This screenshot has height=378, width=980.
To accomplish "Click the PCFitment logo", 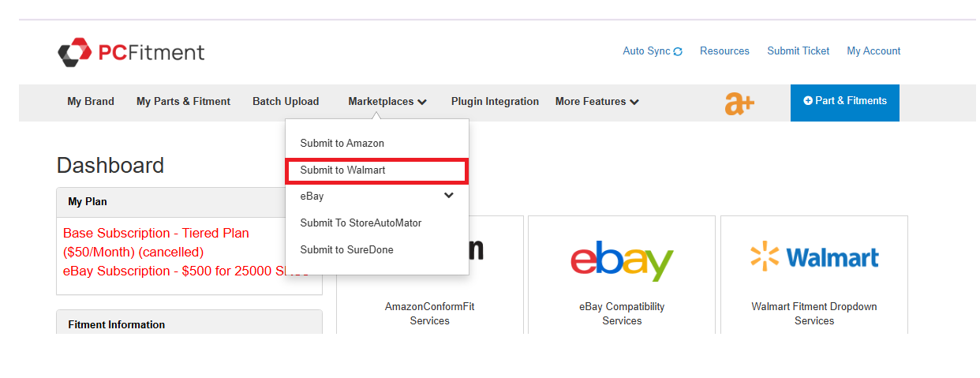I will click(131, 52).
